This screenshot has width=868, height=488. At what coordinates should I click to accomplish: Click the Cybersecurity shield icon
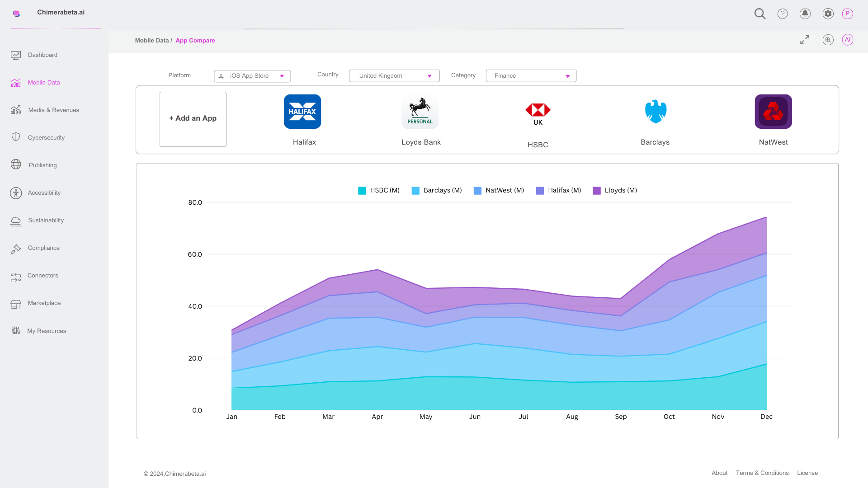tap(16, 137)
